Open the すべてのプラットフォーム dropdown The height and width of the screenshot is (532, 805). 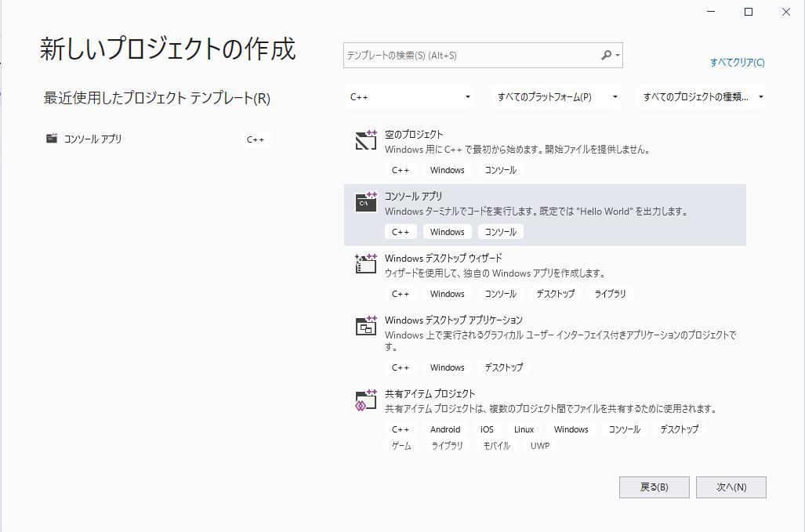(x=557, y=96)
